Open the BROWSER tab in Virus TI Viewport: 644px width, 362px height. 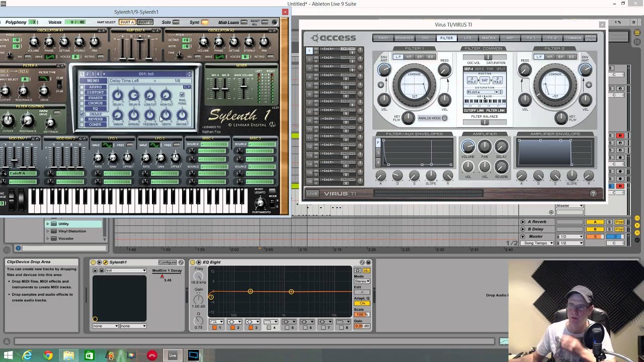click(404, 38)
